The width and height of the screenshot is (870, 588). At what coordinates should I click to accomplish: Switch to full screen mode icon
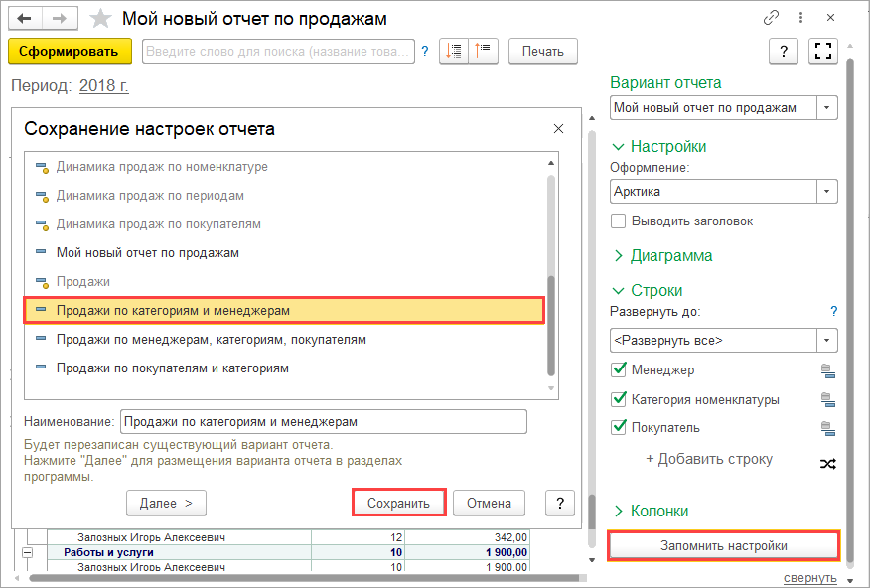821,52
